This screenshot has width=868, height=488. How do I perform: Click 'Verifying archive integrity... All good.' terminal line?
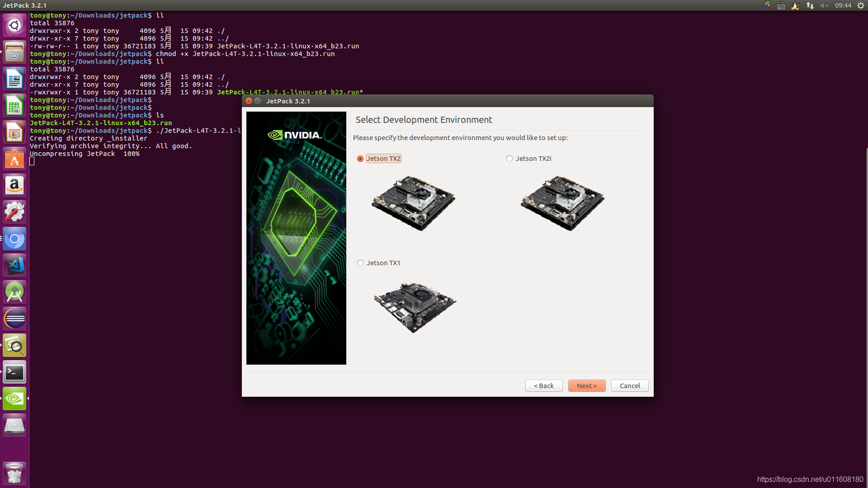[x=111, y=146]
